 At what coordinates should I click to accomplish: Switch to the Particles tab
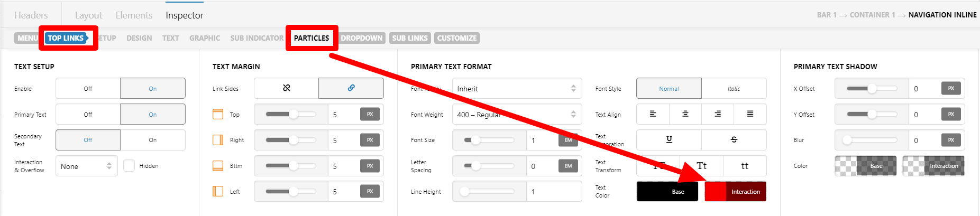click(x=312, y=38)
